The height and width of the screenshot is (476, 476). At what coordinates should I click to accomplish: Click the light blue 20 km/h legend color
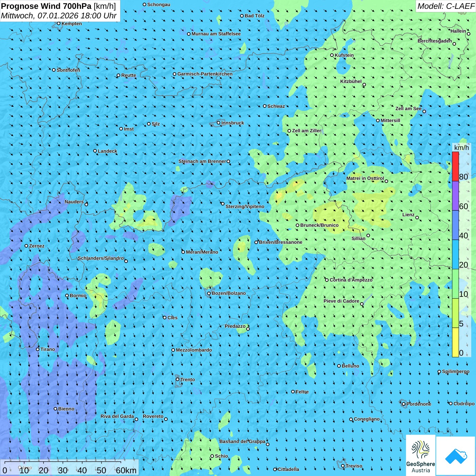pyautogui.click(x=455, y=255)
